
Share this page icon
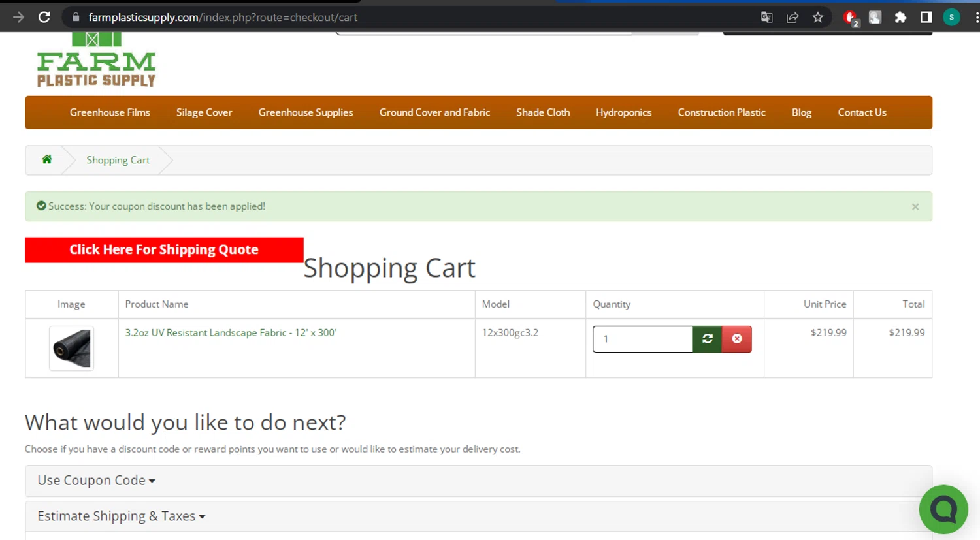click(x=792, y=18)
